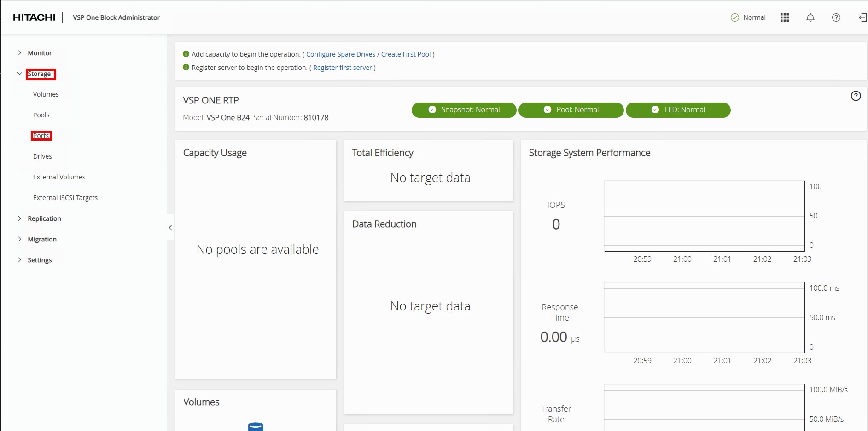Collapse the Storage menu section
Image resolution: width=868 pixels, height=431 pixels.
point(20,74)
